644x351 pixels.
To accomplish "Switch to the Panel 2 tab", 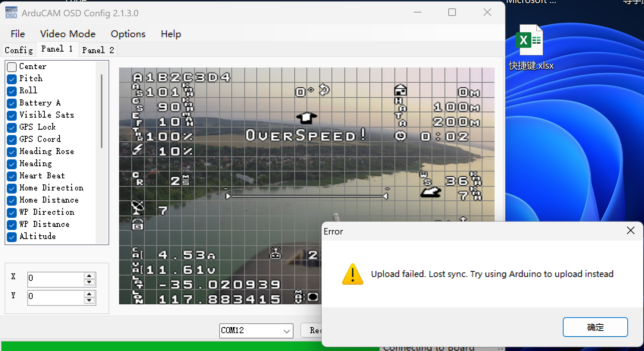I will pyautogui.click(x=98, y=50).
